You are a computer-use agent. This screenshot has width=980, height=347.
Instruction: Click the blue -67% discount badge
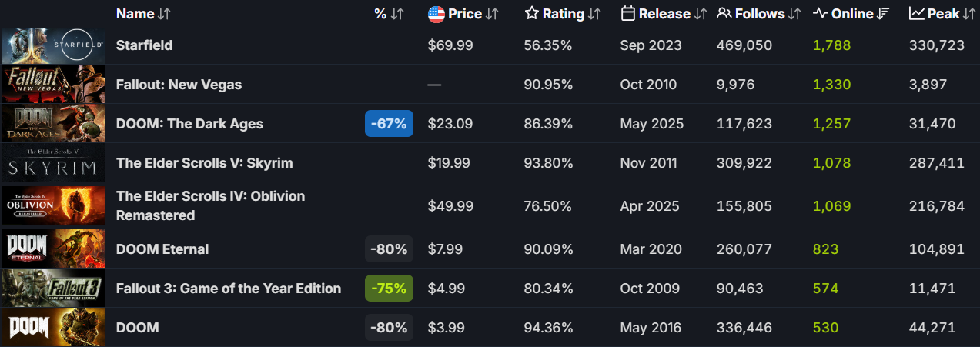(x=389, y=124)
